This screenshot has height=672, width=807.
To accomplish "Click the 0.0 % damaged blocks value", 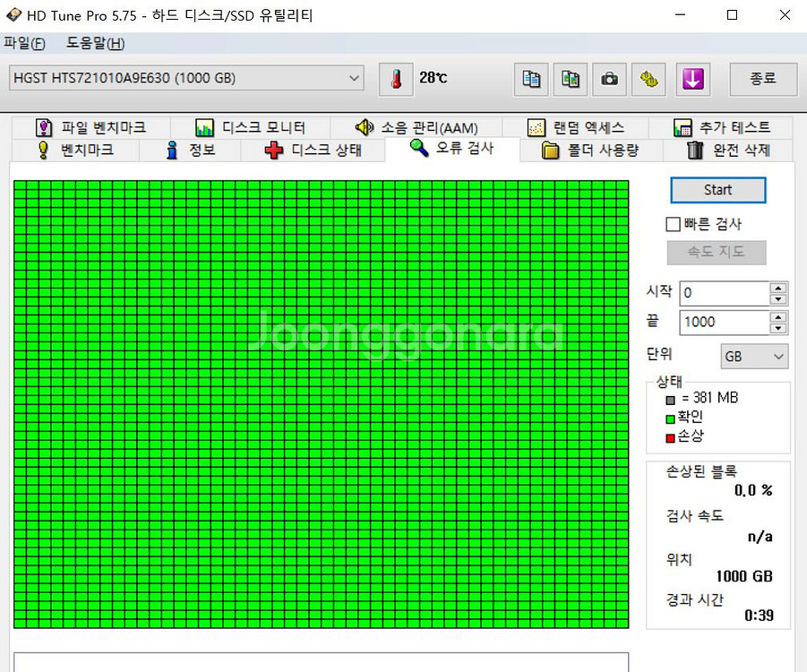I will pos(753,490).
